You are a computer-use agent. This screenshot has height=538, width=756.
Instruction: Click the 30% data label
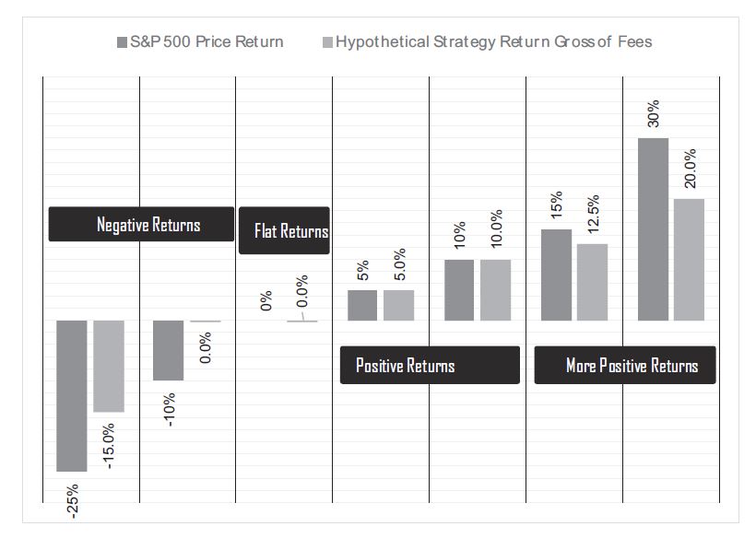pos(654,114)
